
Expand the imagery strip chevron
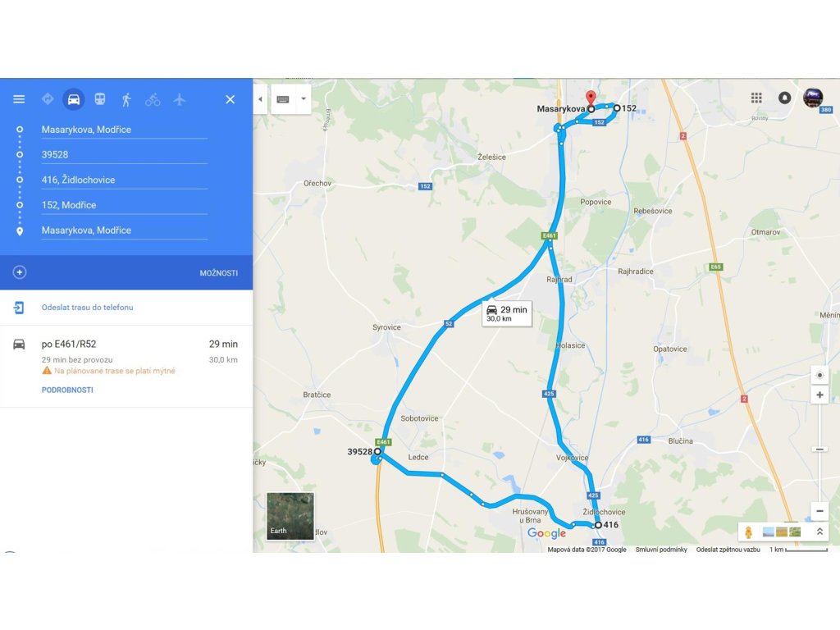[x=819, y=532]
